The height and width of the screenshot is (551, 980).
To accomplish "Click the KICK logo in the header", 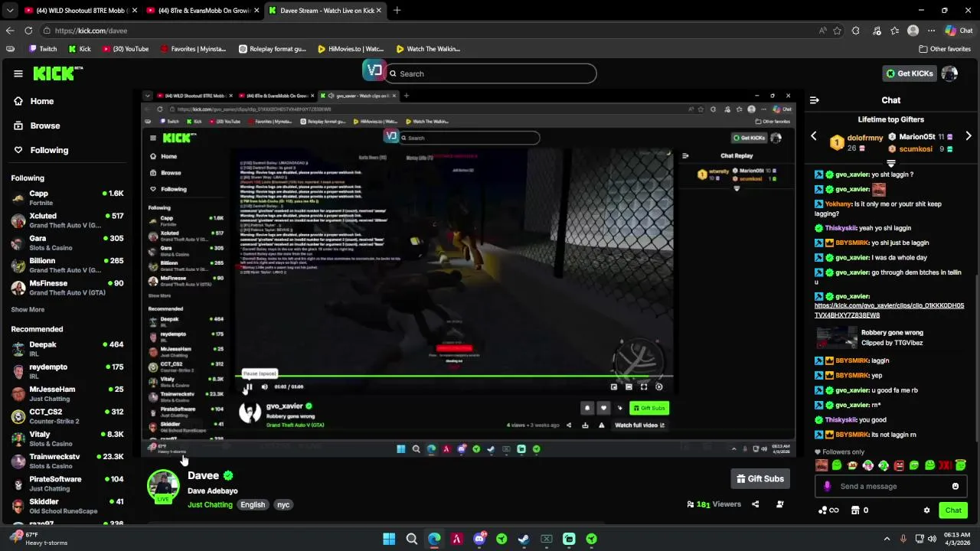I will point(57,73).
